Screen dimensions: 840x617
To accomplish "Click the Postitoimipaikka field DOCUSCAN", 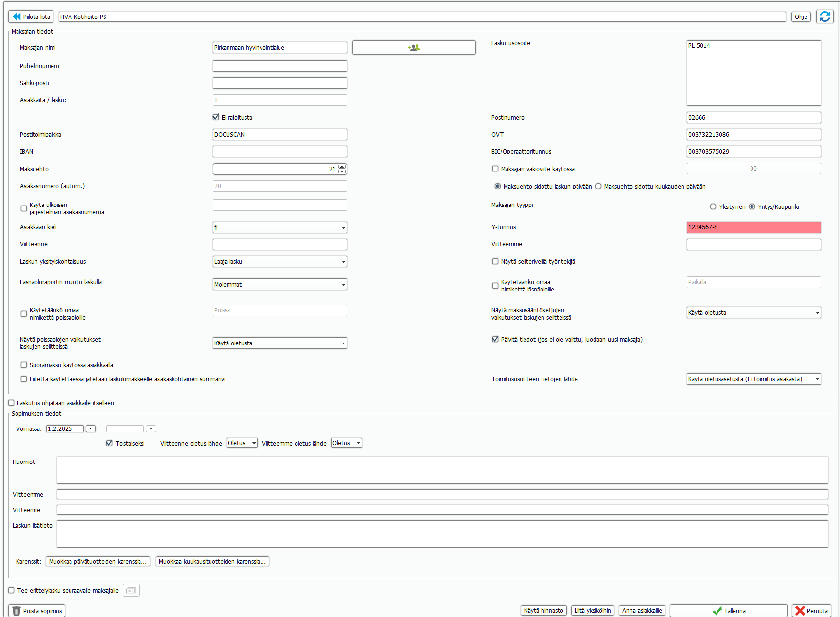I will click(x=280, y=135).
